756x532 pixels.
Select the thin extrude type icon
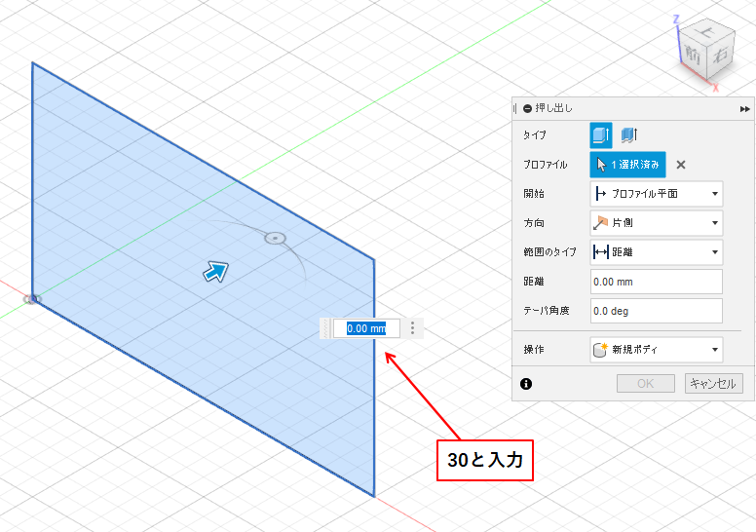click(x=628, y=135)
